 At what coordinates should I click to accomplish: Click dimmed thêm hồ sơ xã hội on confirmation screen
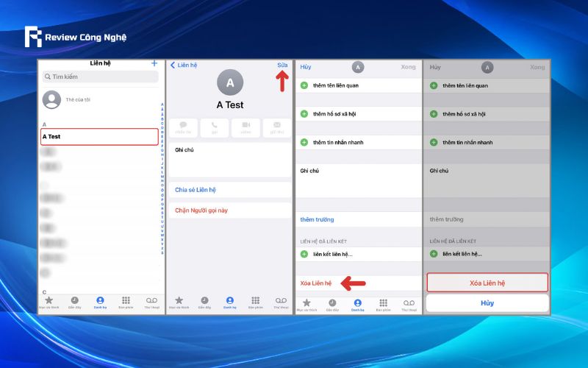coord(464,114)
